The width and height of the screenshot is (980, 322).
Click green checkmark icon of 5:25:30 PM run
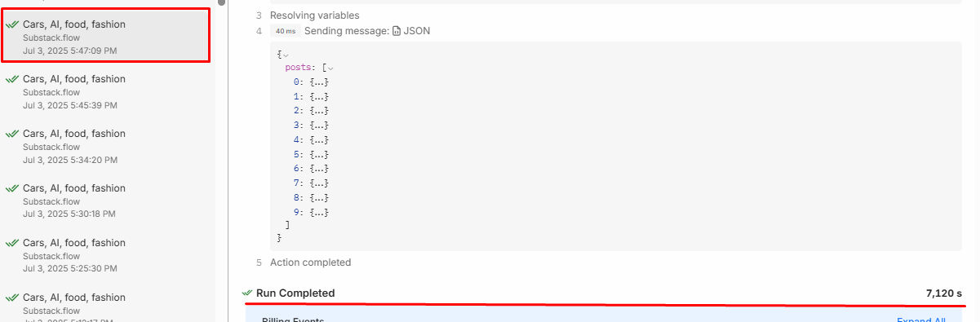pyautogui.click(x=12, y=243)
